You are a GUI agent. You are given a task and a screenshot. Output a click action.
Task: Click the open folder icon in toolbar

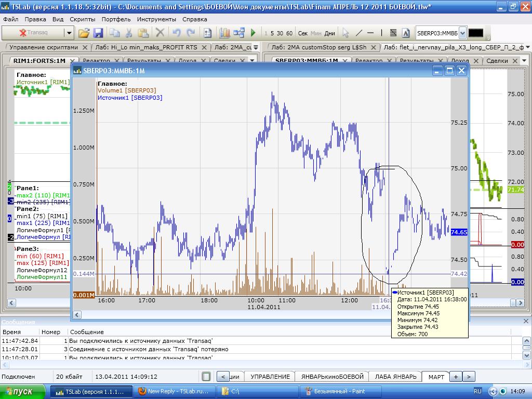[84, 33]
